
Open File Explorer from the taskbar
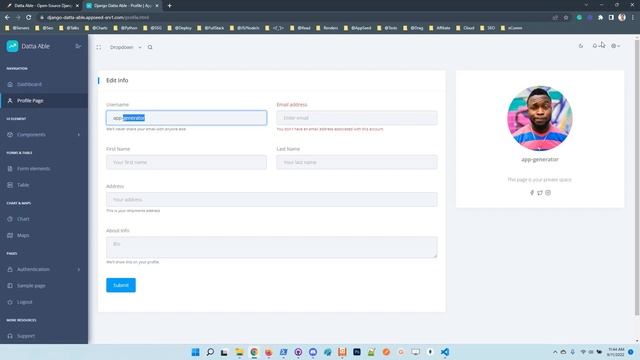239,352
